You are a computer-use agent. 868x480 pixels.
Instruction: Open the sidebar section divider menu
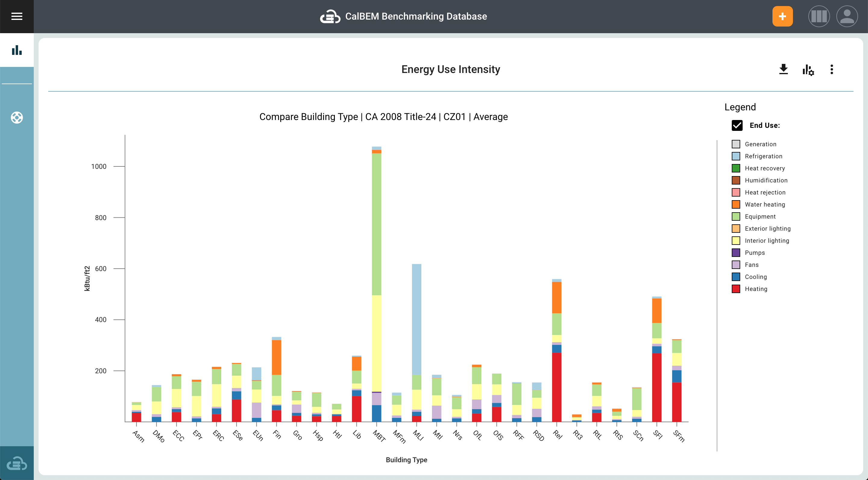pyautogui.click(x=17, y=84)
